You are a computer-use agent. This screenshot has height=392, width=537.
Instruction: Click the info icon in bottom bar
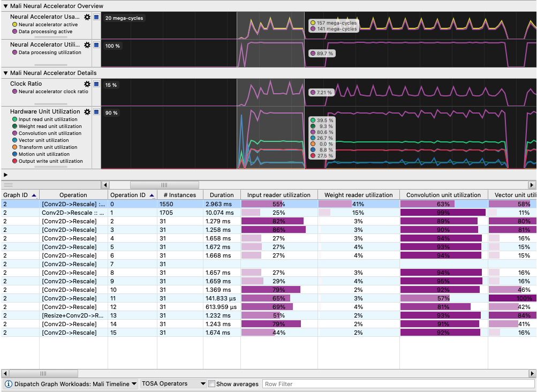[x=9, y=384]
